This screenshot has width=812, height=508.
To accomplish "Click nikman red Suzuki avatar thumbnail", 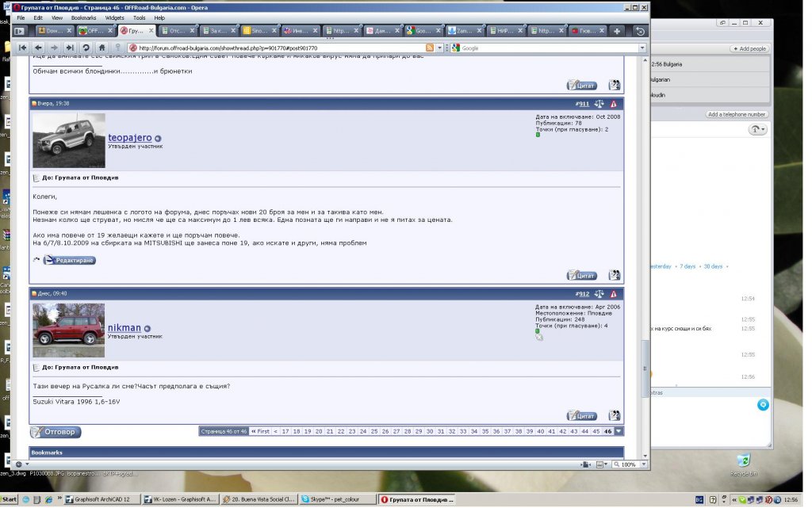I will [x=68, y=330].
